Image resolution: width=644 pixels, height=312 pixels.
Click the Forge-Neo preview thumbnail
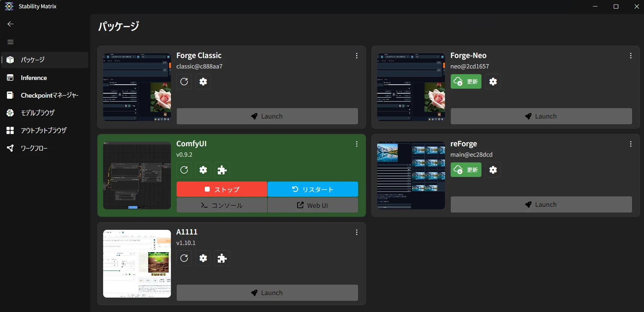point(411,87)
